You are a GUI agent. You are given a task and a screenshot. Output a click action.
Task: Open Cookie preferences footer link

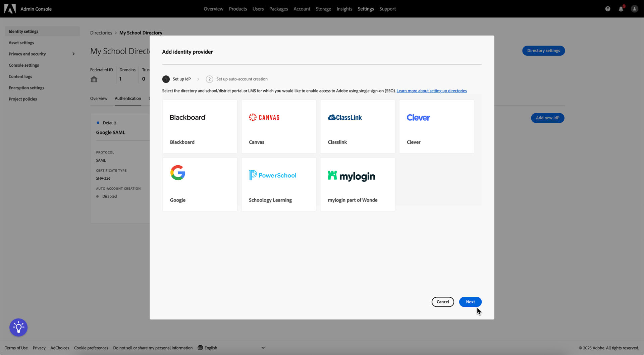click(91, 348)
